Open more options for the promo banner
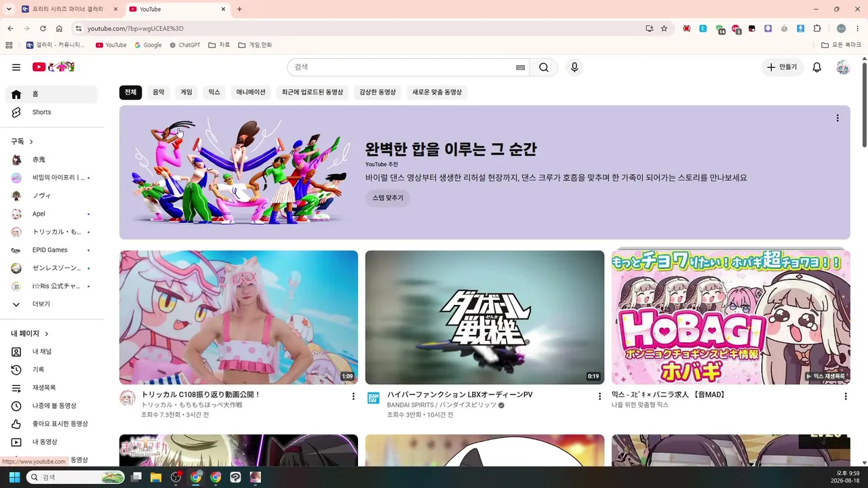This screenshot has width=868, height=488. pyautogui.click(x=837, y=118)
